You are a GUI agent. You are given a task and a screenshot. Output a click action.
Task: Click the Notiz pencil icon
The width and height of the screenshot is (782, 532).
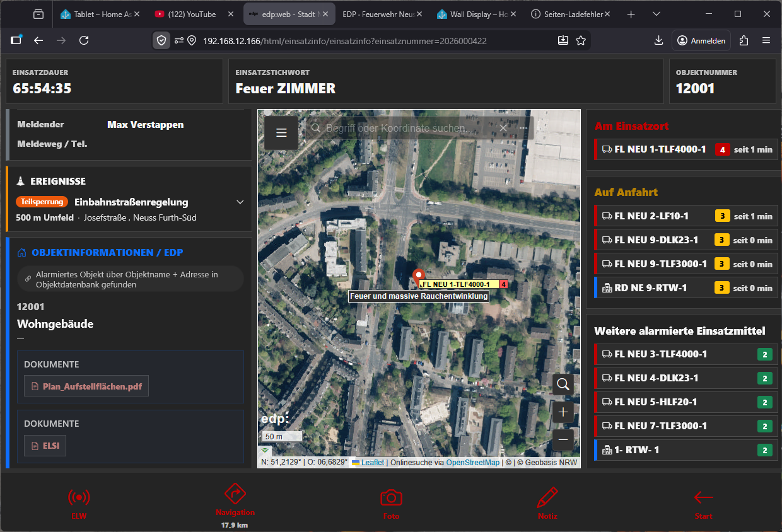coord(547,497)
